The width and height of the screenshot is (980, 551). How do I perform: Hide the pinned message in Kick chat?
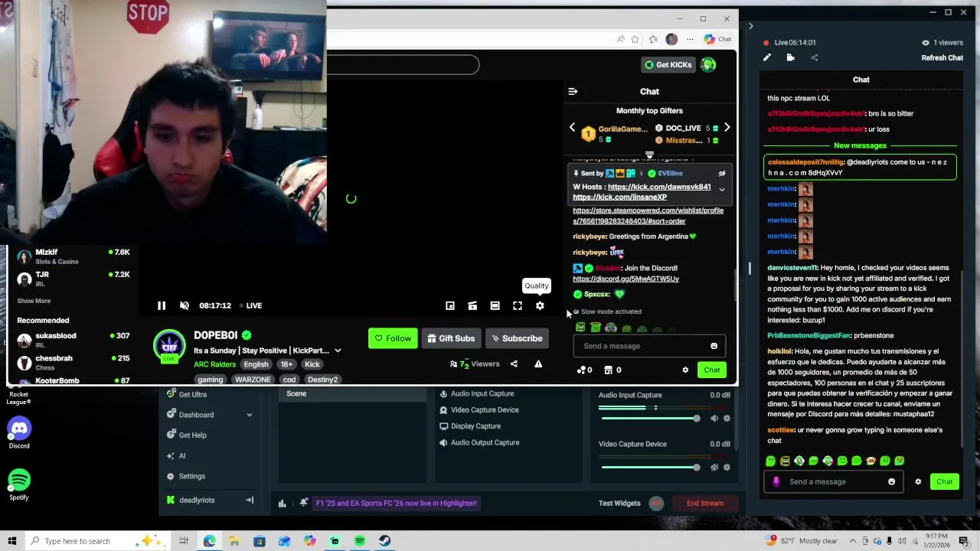coord(721,174)
